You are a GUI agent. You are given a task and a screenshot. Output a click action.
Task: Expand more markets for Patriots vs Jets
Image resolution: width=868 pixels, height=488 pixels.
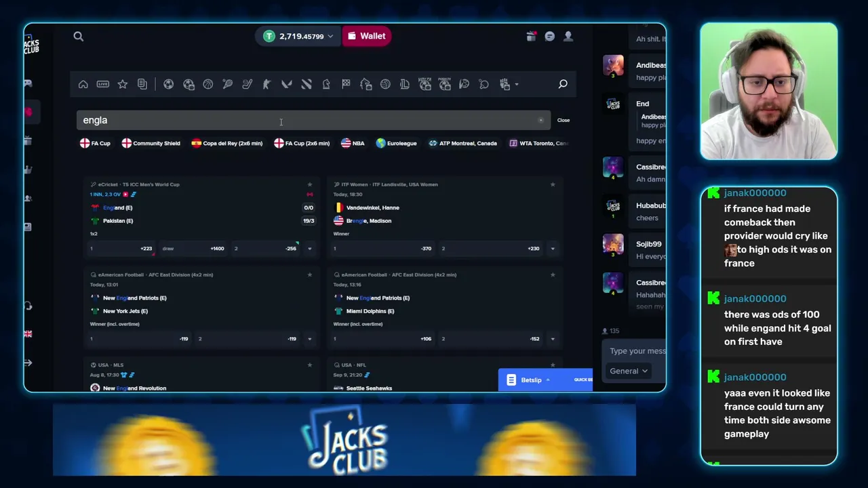pyautogui.click(x=310, y=339)
